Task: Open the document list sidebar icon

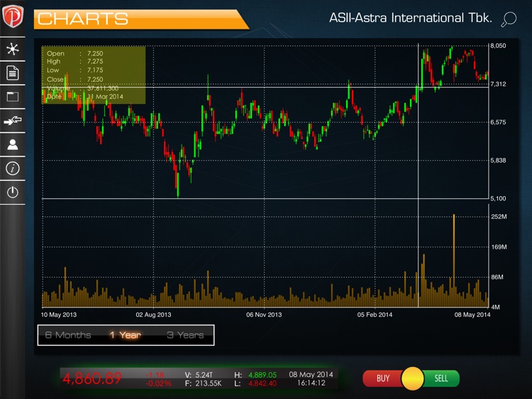Action: (13, 73)
